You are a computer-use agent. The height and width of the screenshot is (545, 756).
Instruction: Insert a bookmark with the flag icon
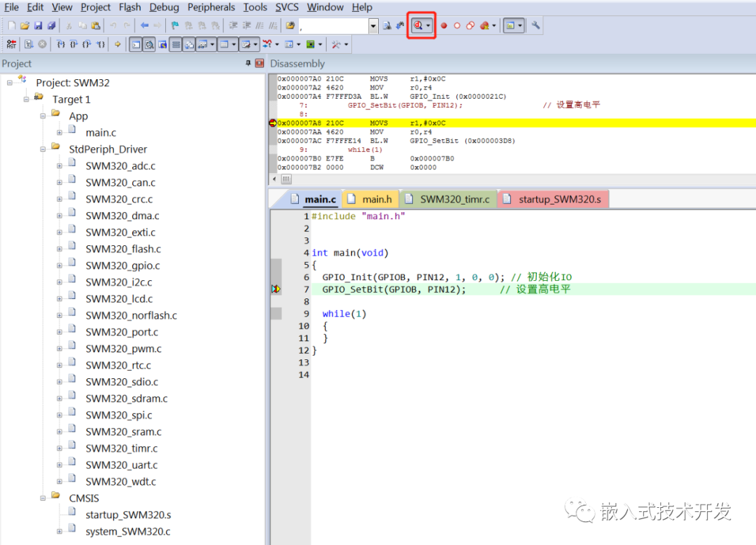point(175,25)
